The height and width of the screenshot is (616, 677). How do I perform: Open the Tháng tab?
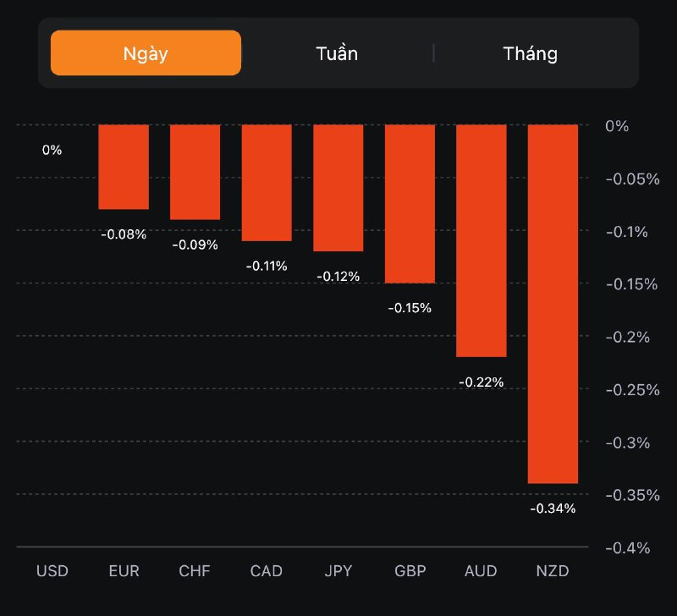pyautogui.click(x=530, y=53)
